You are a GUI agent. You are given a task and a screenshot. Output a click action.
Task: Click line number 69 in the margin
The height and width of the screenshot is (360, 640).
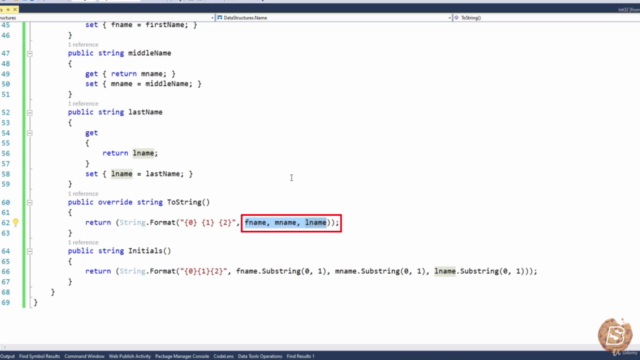pyautogui.click(x=5, y=302)
